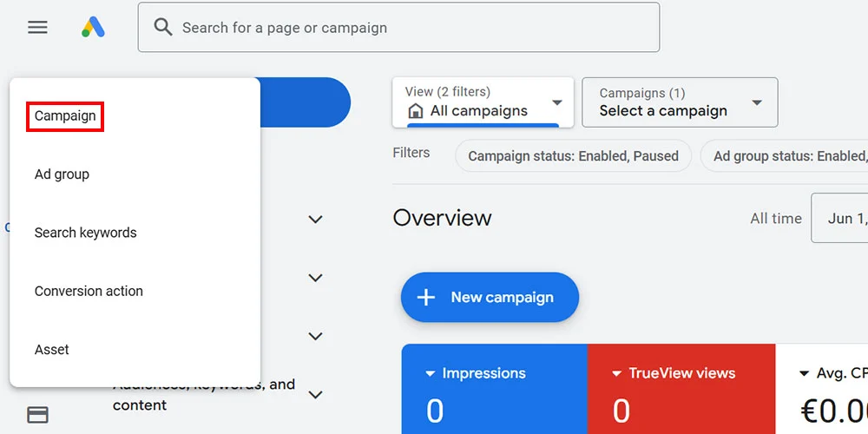Choose Campaign from the create menu
Image resolution: width=868 pixels, height=434 pixels.
coord(65,115)
